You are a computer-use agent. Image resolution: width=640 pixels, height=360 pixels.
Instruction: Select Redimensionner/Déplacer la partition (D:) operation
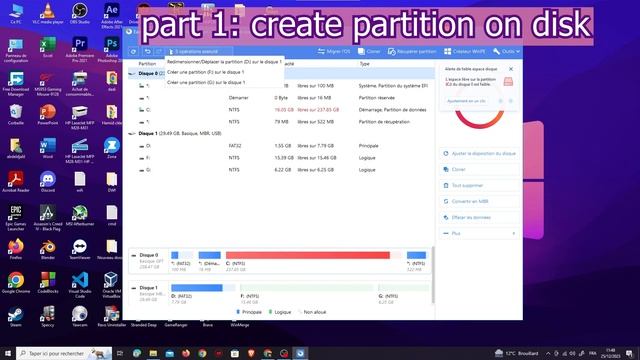[x=224, y=62]
